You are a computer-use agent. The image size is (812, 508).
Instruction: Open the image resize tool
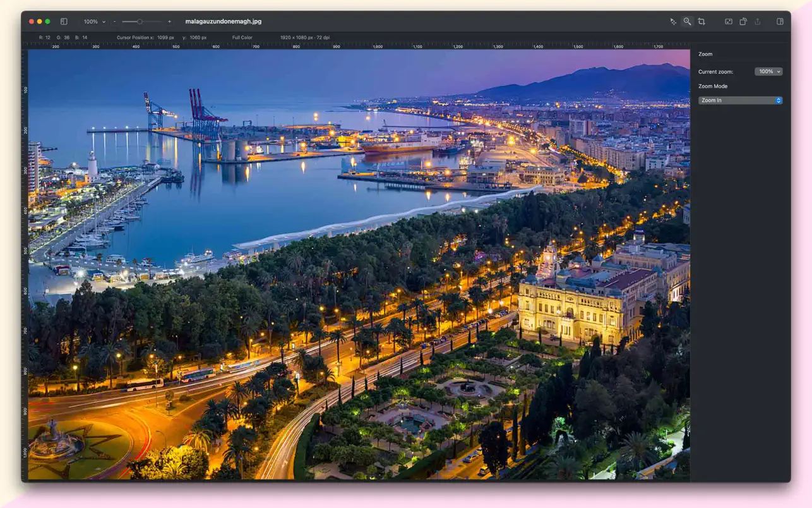coord(728,21)
